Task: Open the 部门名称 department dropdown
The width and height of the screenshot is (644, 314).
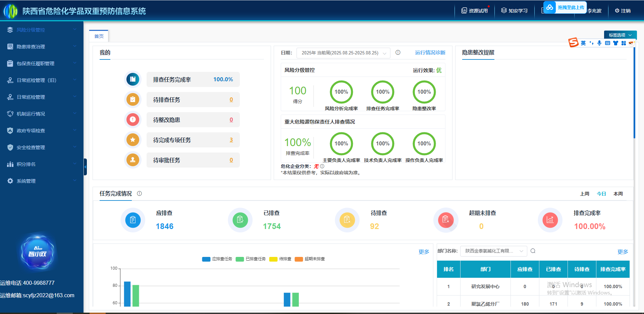Action: [493, 251]
